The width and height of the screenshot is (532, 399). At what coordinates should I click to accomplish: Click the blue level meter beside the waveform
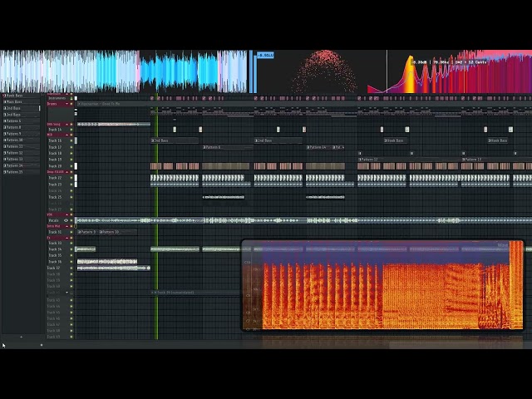(251, 71)
